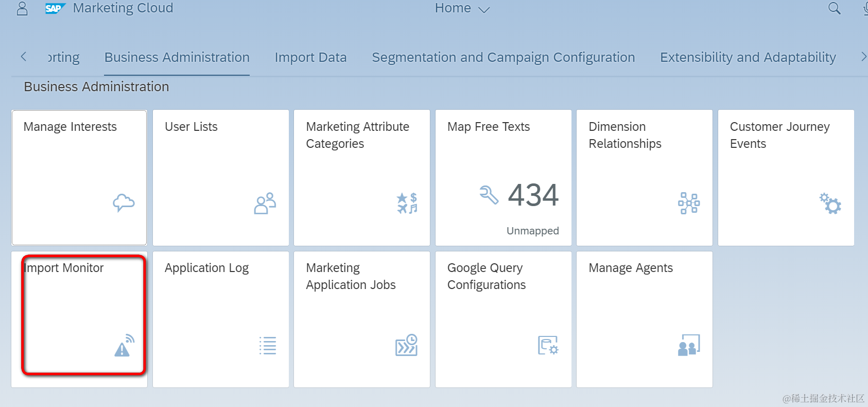Open the Manage Agents tile

click(x=644, y=319)
